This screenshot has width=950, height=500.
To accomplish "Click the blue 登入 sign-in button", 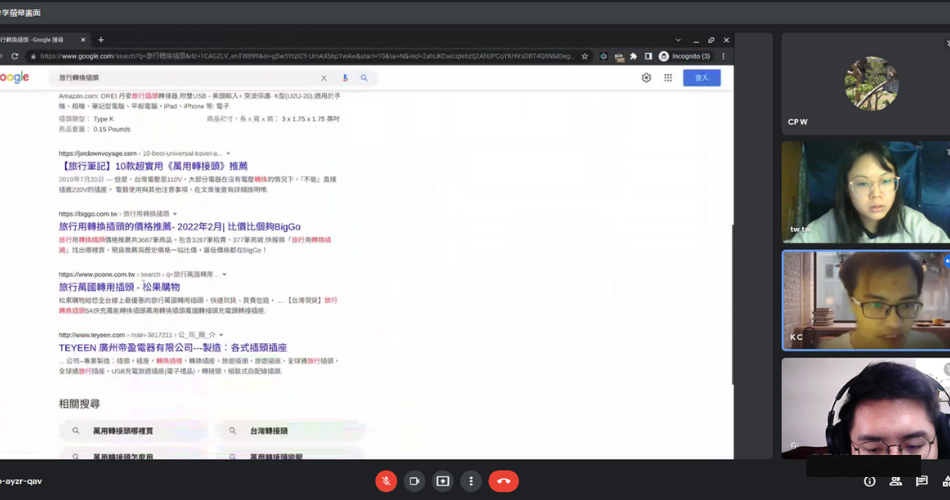I will pyautogui.click(x=702, y=78).
